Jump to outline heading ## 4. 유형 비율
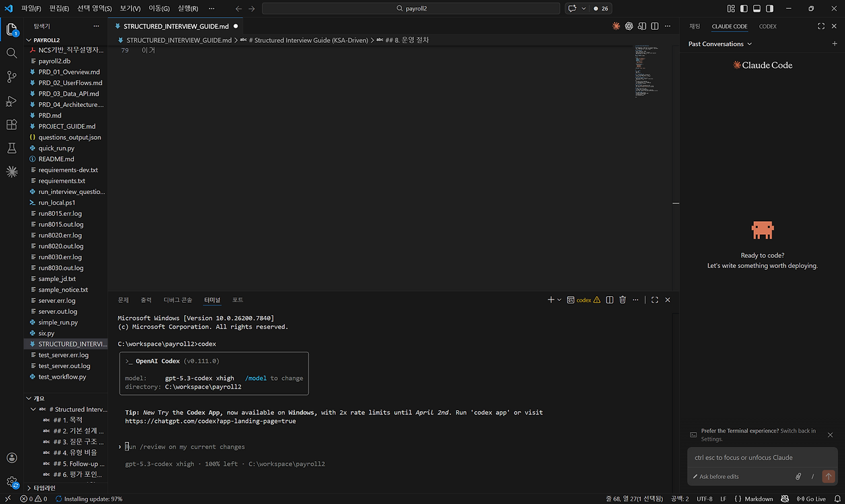Image resolution: width=845 pixels, height=504 pixels. click(x=75, y=453)
